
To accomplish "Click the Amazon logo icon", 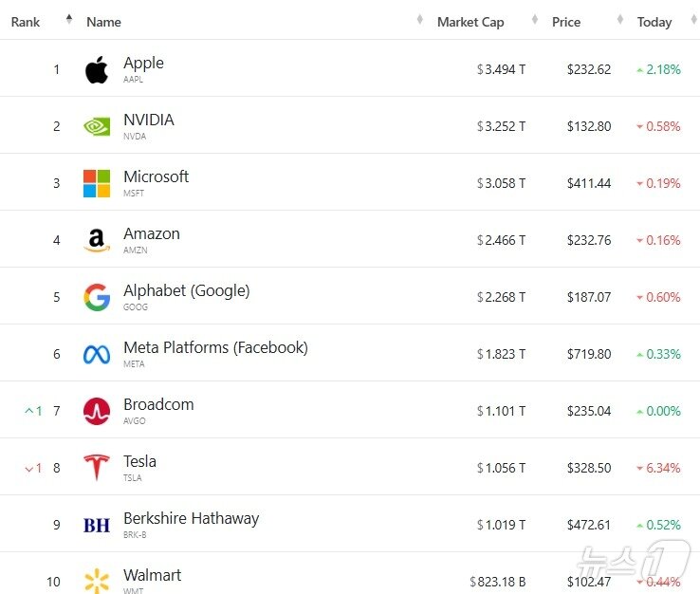I will pos(97,240).
